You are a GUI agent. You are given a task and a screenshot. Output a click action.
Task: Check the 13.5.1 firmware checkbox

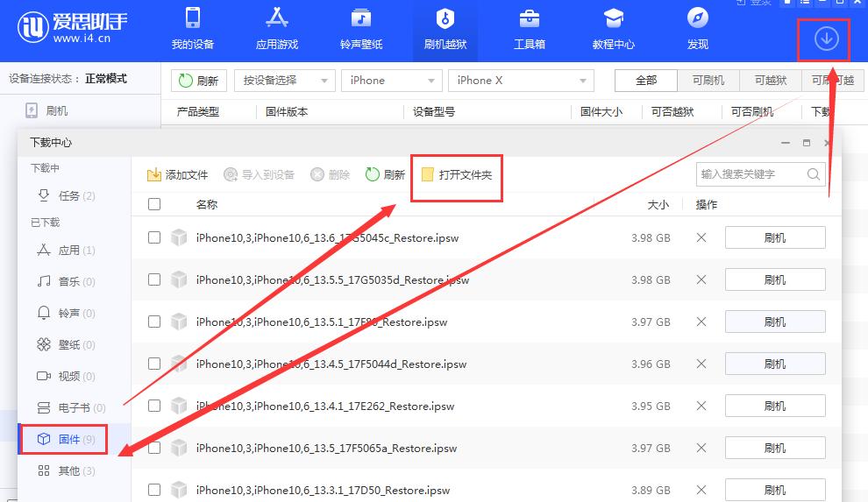coord(154,322)
